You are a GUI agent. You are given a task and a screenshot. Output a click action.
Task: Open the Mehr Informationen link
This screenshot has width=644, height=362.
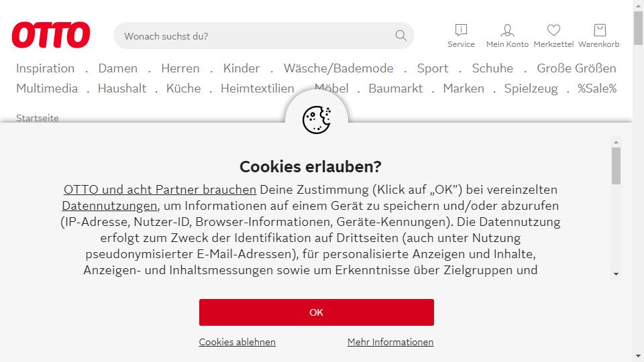point(390,342)
